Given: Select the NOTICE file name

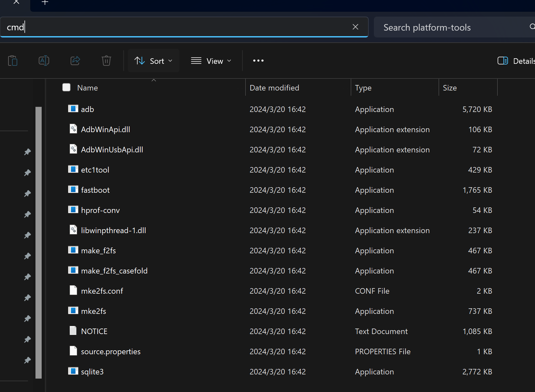Looking at the screenshot, I should coord(94,331).
